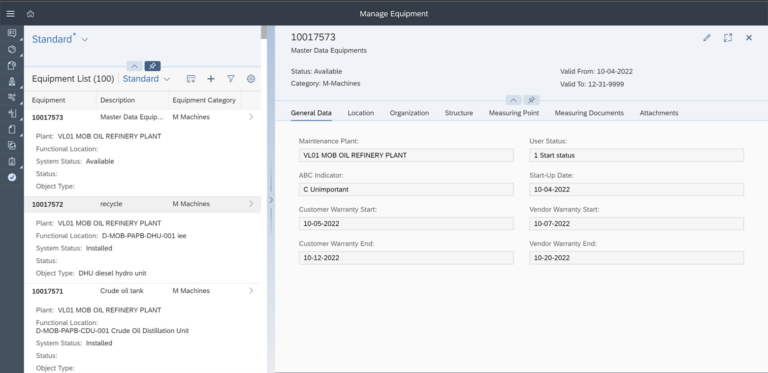The height and width of the screenshot is (373, 768).
Task: Click the User Status field
Action: click(636, 155)
